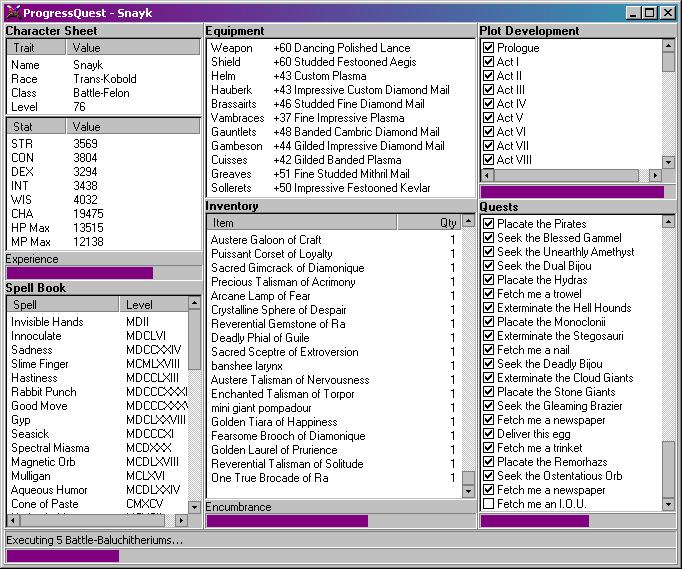The height and width of the screenshot is (569, 682).
Task: Click the Quests scrollbar thumb
Action: coord(669,469)
